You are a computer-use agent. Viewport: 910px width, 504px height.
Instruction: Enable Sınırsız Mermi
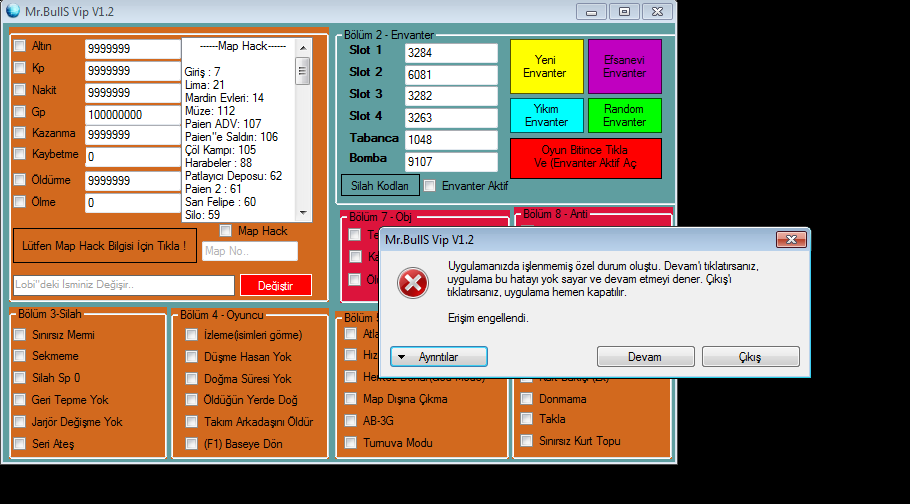[20, 334]
